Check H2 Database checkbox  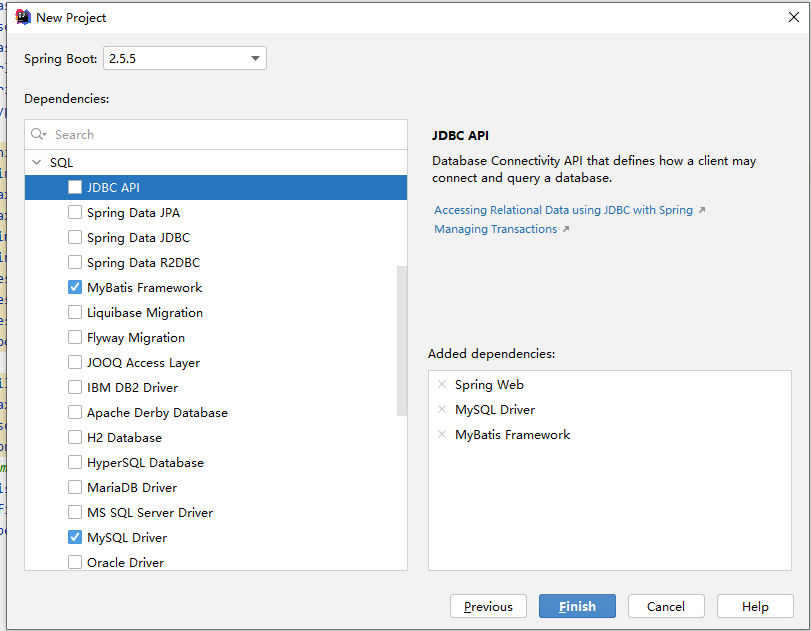tap(75, 437)
